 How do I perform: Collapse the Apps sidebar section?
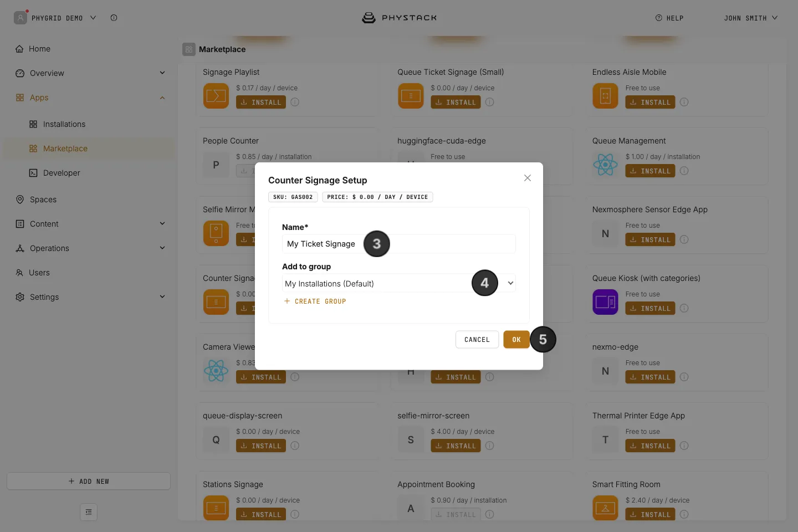tap(162, 98)
